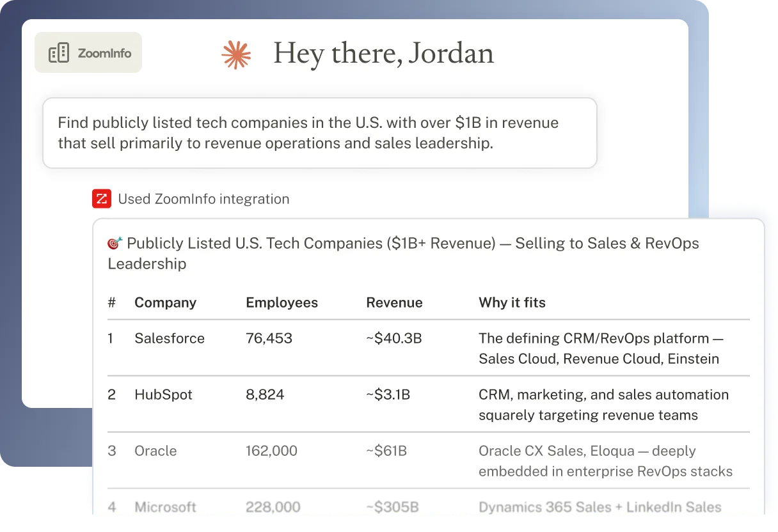Select the 'Oracle' company cell

[x=155, y=451]
